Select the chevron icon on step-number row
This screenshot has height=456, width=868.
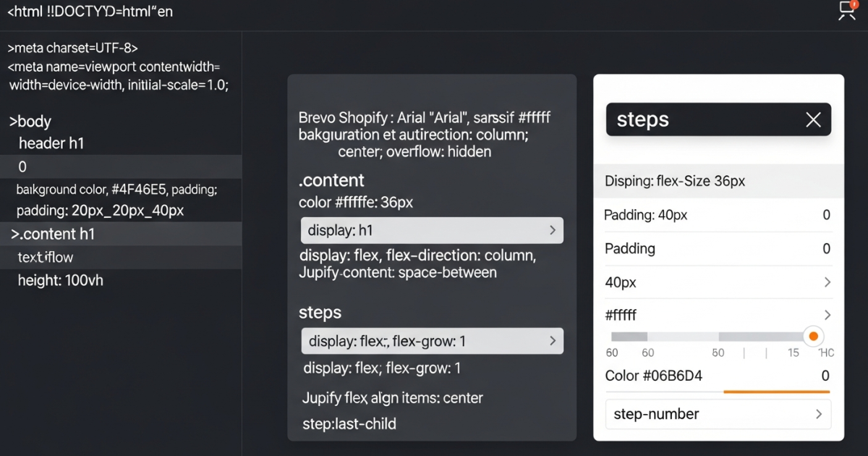pyautogui.click(x=818, y=413)
